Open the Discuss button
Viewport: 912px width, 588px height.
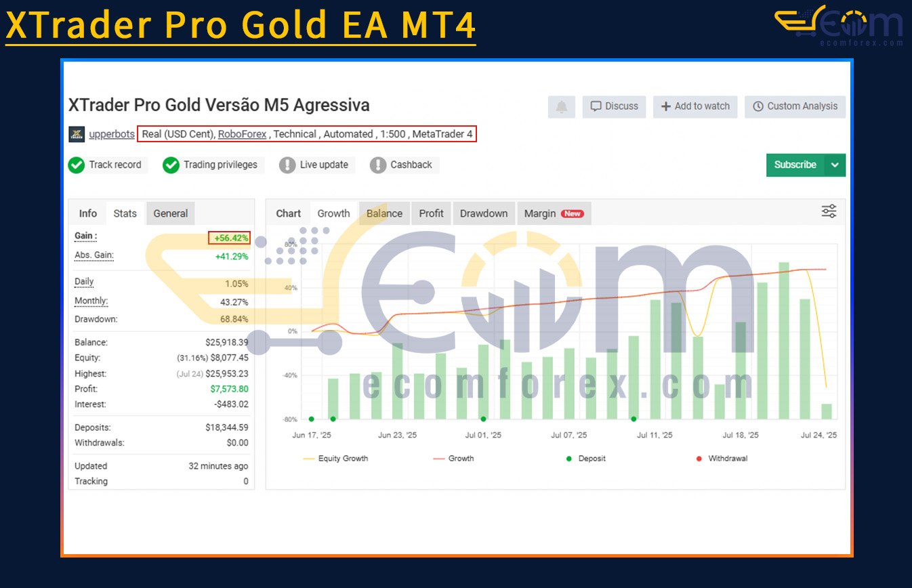615,106
